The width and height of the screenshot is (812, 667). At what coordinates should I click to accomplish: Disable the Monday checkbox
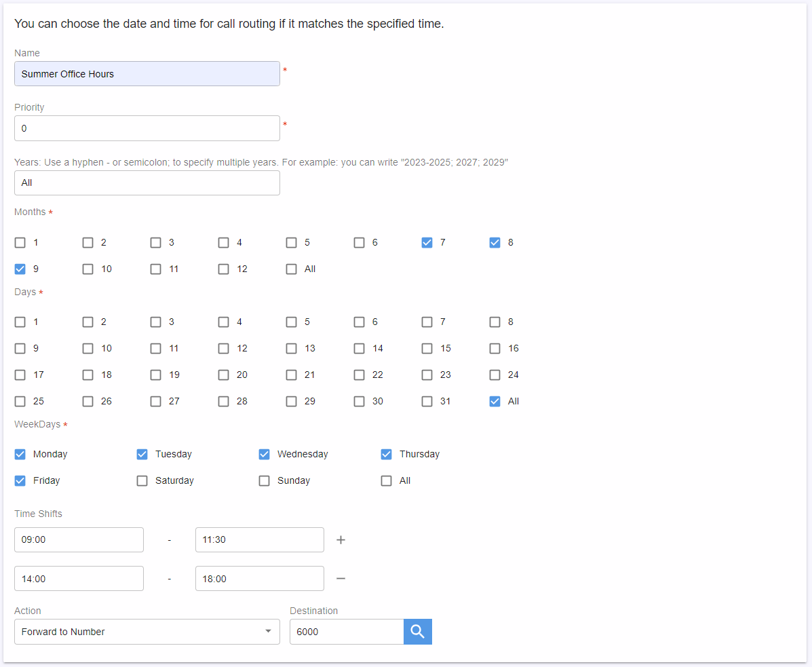pyautogui.click(x=20, y=454)
